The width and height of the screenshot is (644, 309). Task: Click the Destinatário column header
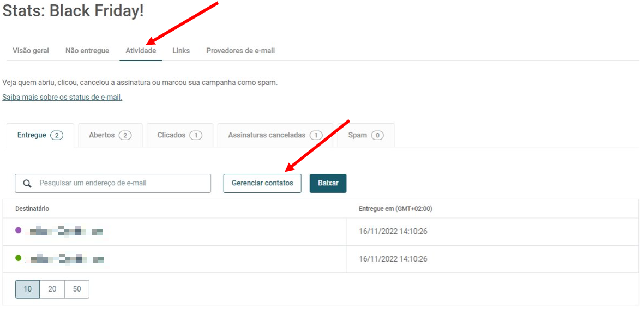(33, 209)
